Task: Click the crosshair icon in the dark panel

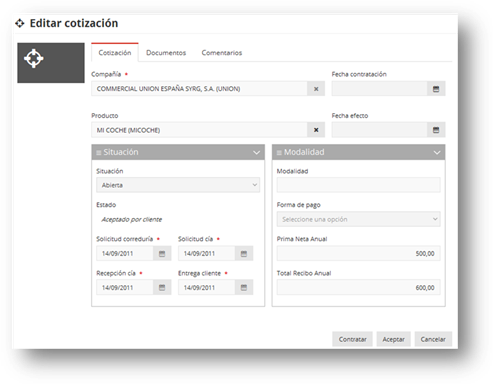Action: (x=34, y=59)
